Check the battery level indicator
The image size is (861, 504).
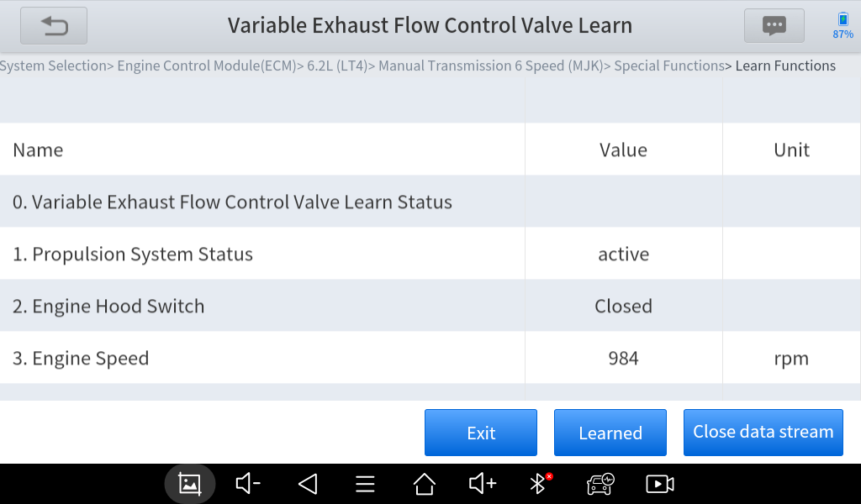[843, 26]
